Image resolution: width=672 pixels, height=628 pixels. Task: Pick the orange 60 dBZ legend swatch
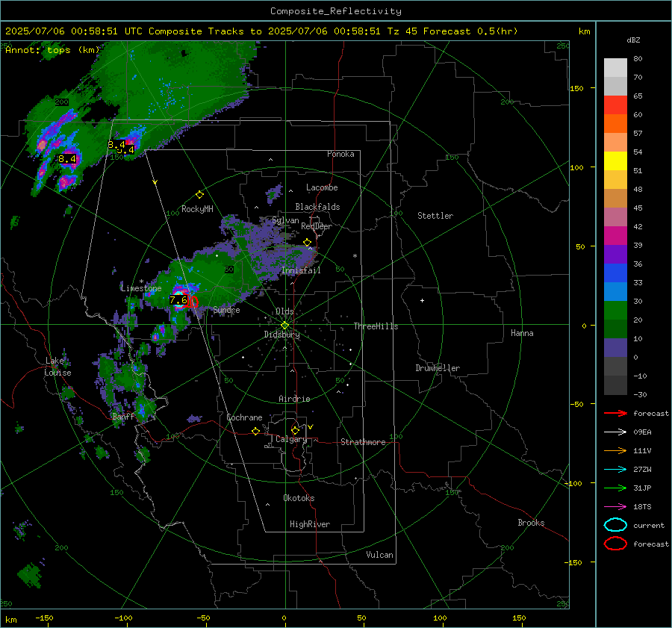pyautogui.click(x=615, y=123)
